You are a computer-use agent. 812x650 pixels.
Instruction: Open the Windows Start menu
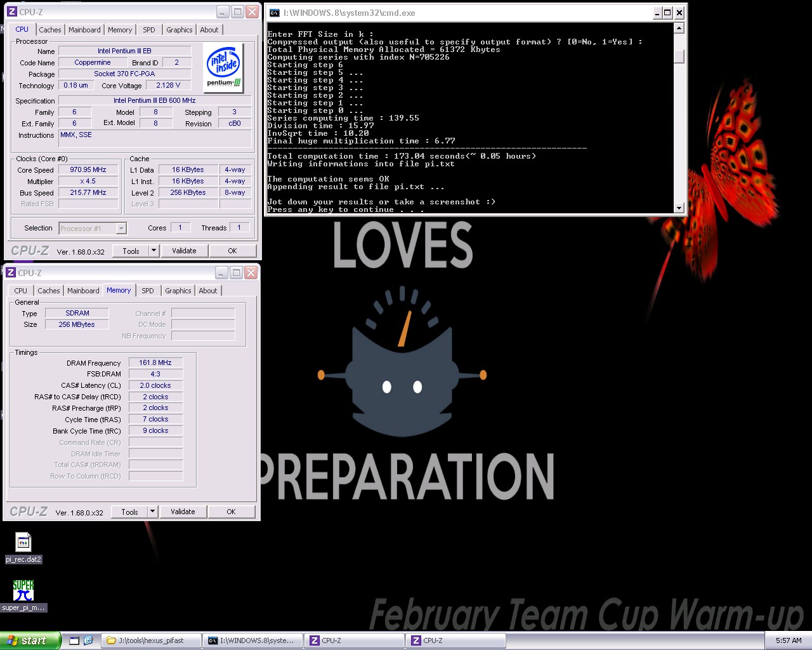pyautogui.click(x=30, y=640)
